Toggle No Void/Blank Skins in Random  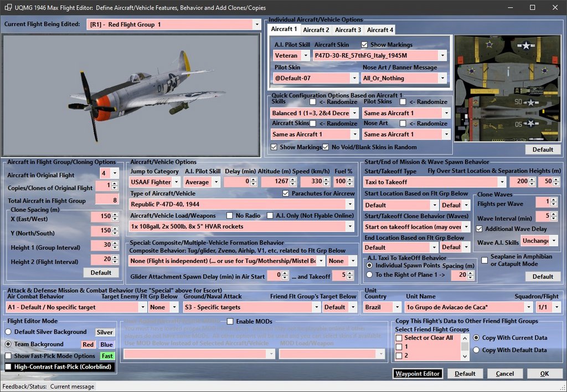click(326, 147)
